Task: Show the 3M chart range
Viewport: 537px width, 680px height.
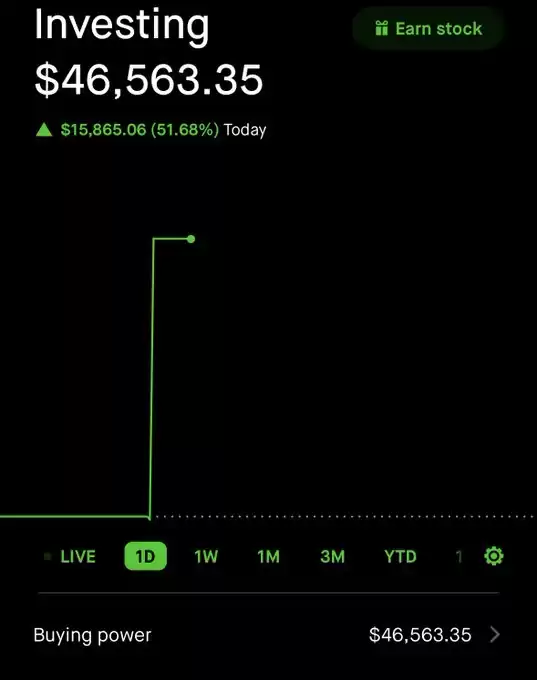Action: tap(332, 556)
